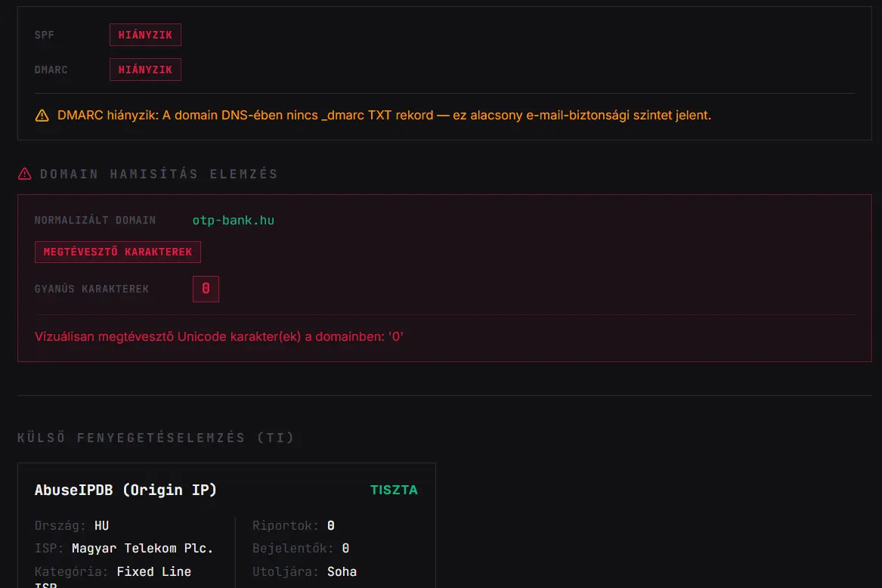This screenshot has width=882, height=588.
Task: Click the red alert icon beside Domain Hamisítás Elemzés
Action: (24, 174)
